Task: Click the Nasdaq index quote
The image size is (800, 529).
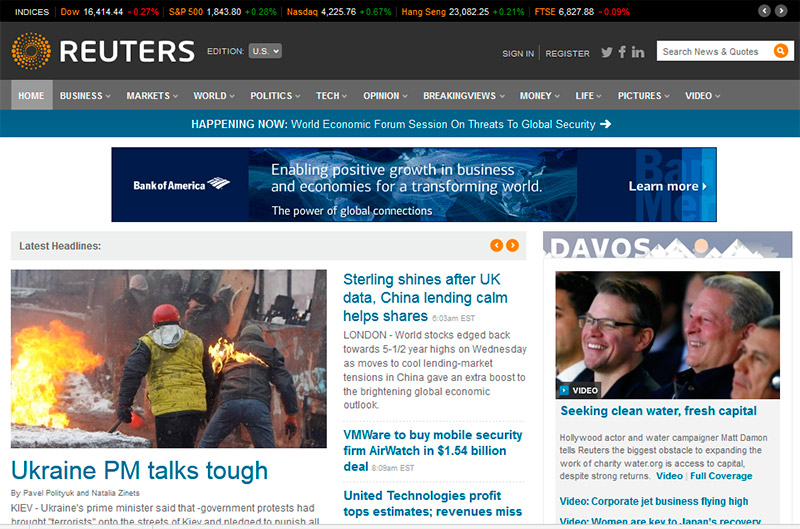Action: click(339, 11)
